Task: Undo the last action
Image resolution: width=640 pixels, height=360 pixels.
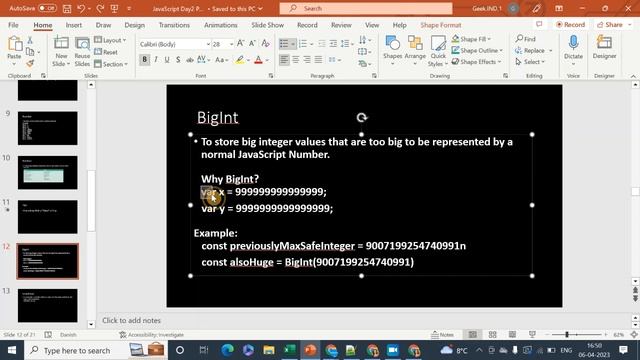Action: 81,8
